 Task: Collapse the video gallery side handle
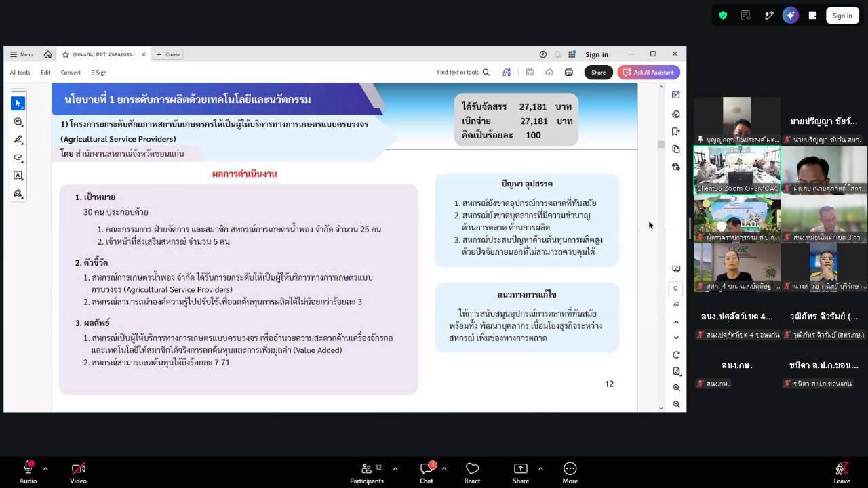(690, 228)
